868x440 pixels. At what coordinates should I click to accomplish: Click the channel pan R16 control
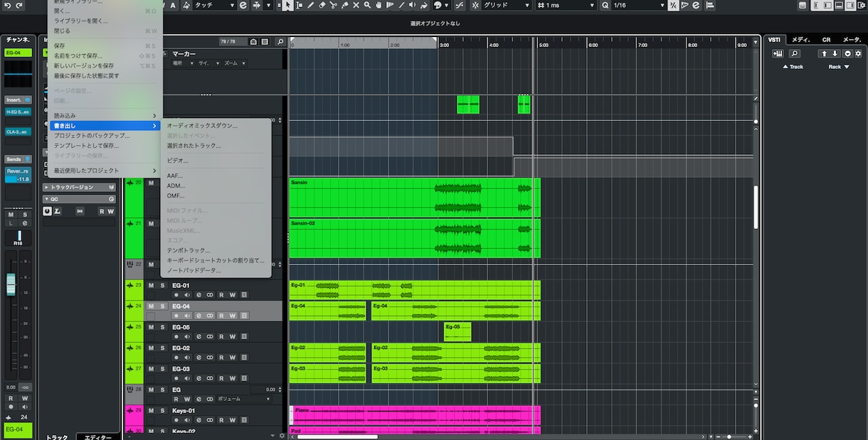[18, 238]
